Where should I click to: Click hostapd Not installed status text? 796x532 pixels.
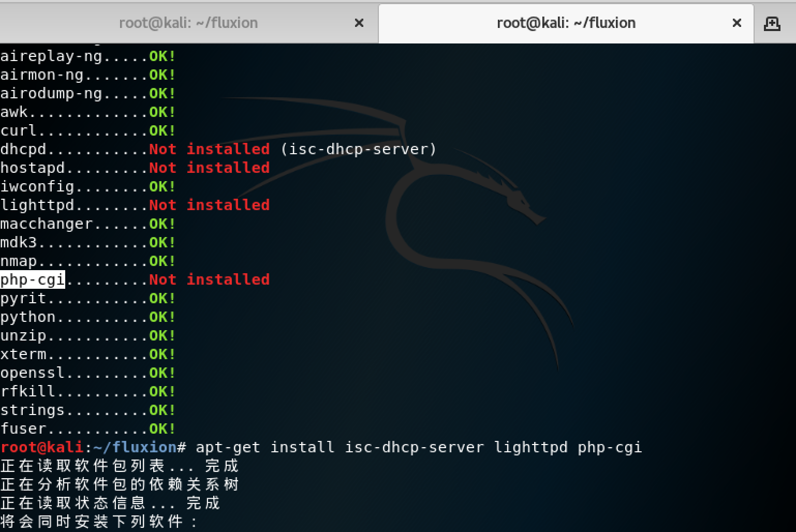pyautogui.click(x=209, y=168)
